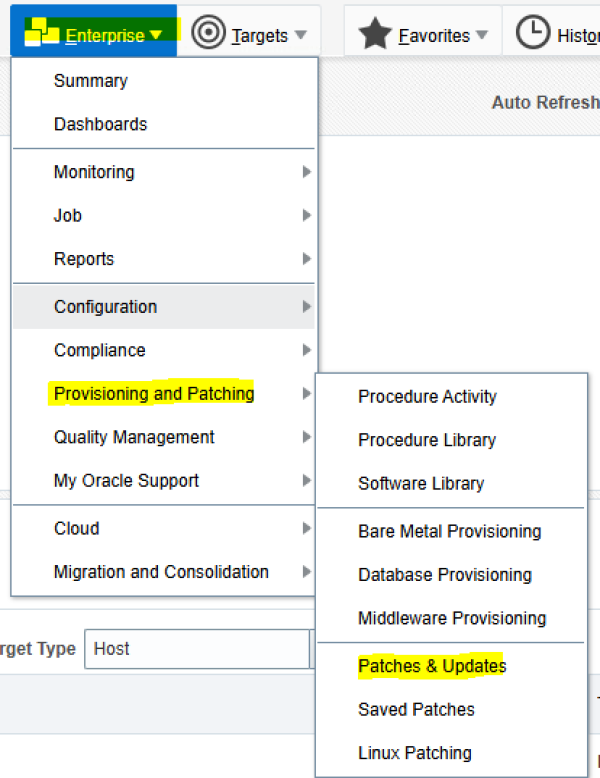
Task: Expand the Reports submenu arrow
Action: [x=306, y=259]
